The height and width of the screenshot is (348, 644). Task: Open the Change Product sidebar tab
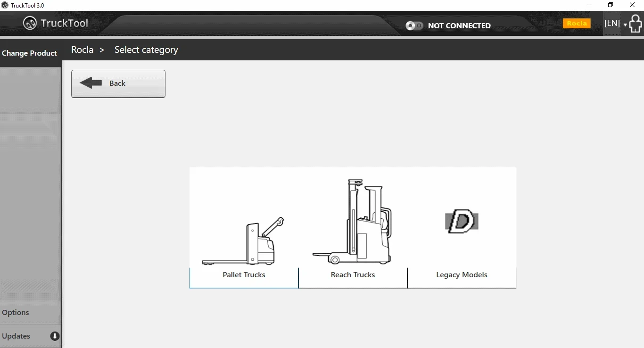coord(30,53)
